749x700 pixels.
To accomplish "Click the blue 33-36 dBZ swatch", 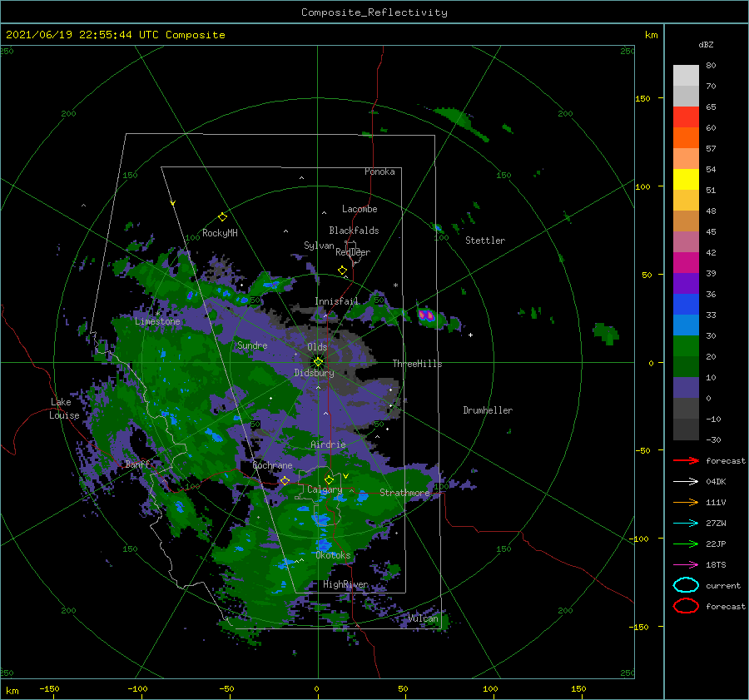I will tap(686, 305).
